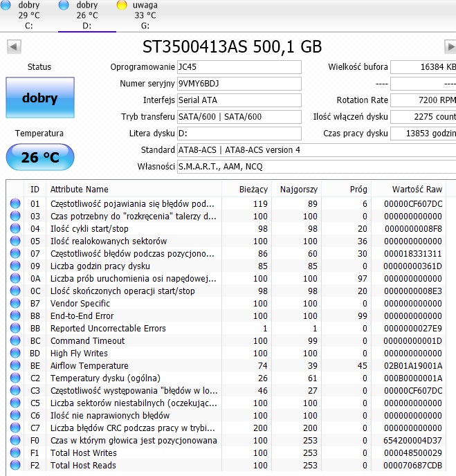Click the Wartość Raw column header
Viewport: 456px width, 476px height.
409,190
